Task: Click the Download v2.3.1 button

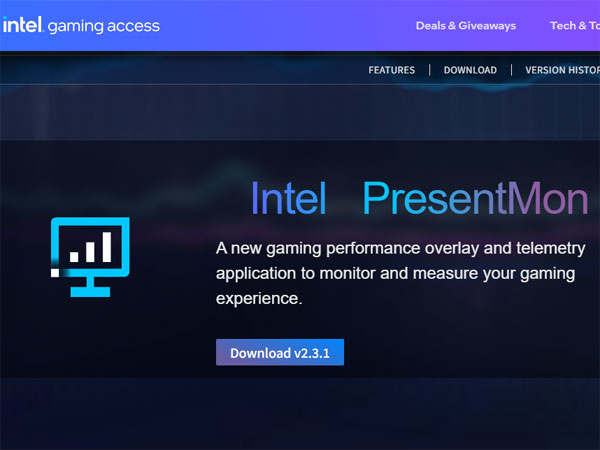Action: pyautogui.click(x=280, y=352)
